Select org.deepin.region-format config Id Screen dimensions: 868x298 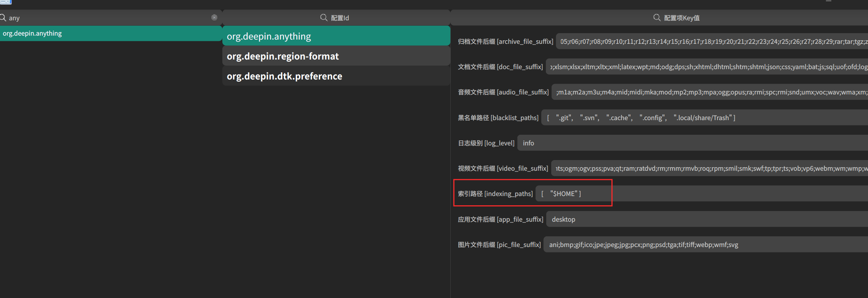[336, 56]
